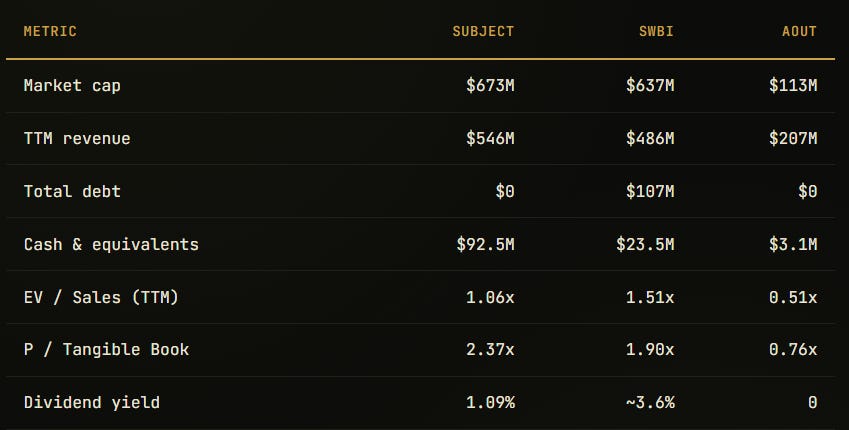Select the Dividend yield row label
849x430 pixels.
[92, 402]
